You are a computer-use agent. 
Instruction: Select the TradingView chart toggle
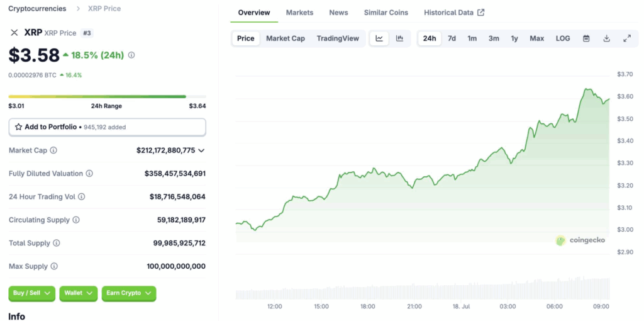[338, 38]
